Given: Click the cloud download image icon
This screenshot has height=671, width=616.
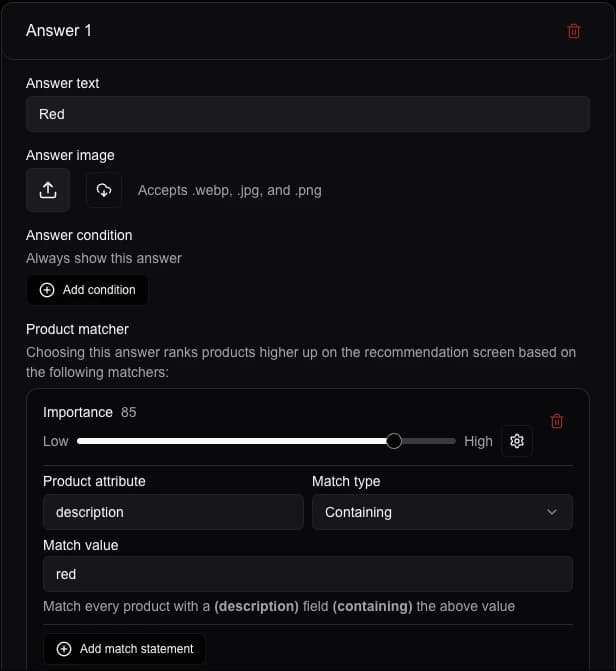Looking at the screenshot, I should [x=104, y=190].
